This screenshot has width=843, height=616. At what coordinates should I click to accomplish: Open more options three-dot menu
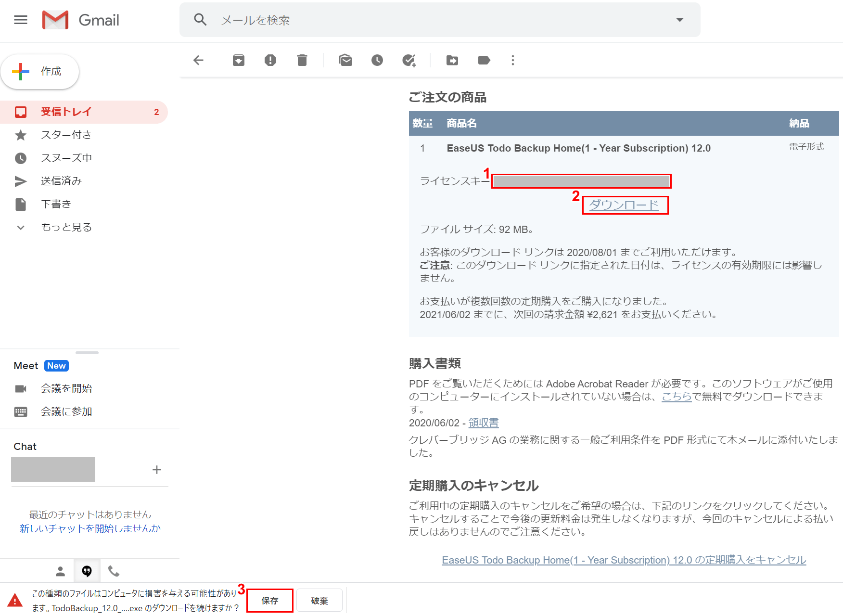click(x=513, y=60)
